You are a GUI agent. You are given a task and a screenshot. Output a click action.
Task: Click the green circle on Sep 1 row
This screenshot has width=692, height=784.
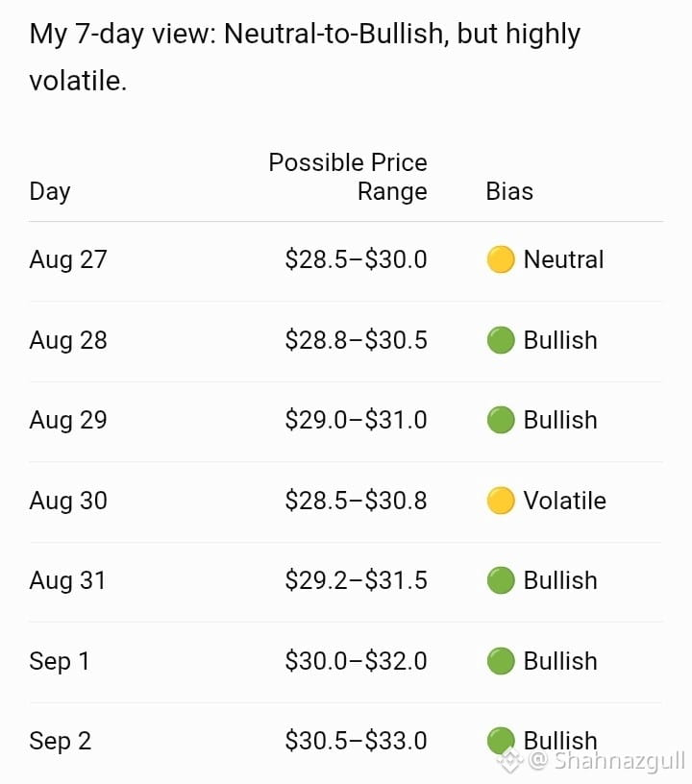501,661
